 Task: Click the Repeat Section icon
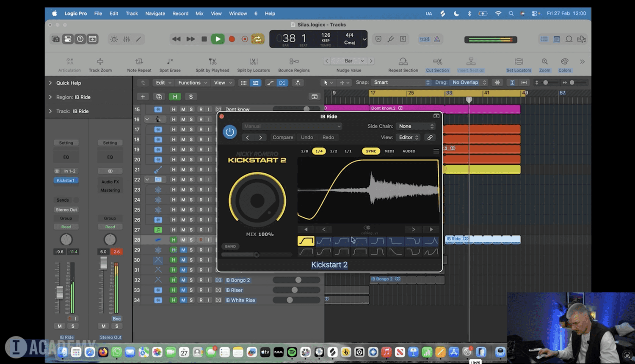tap(403, 62)
